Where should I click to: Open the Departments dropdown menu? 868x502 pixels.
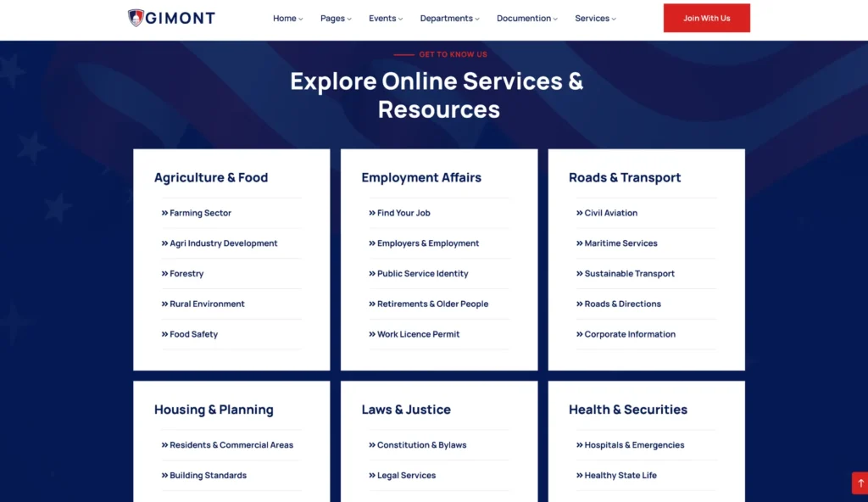(449, 19)
